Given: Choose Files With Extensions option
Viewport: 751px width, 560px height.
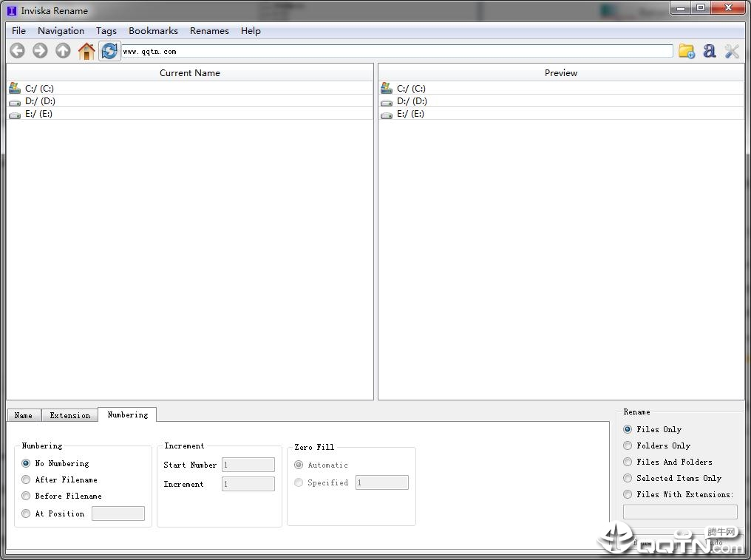Looking at the screenshot, I should 679,494.
